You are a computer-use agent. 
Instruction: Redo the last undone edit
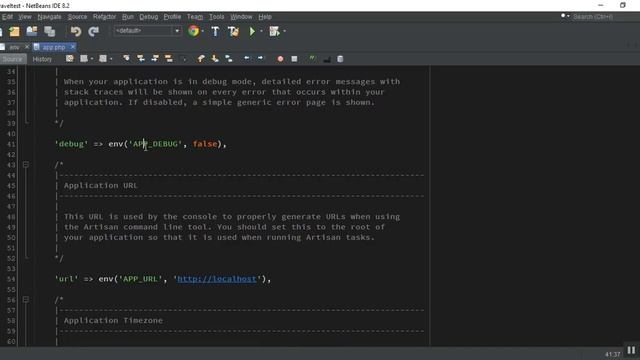[93, 31]
